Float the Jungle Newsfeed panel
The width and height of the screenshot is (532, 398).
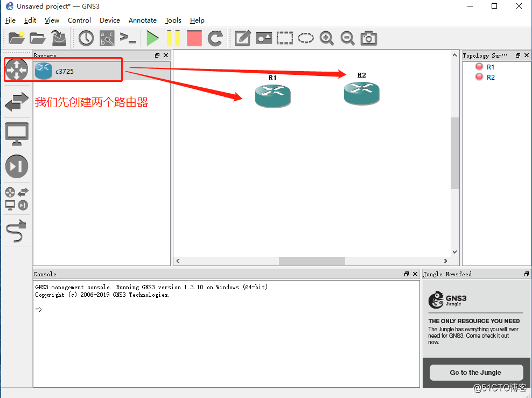pos(527,274)
